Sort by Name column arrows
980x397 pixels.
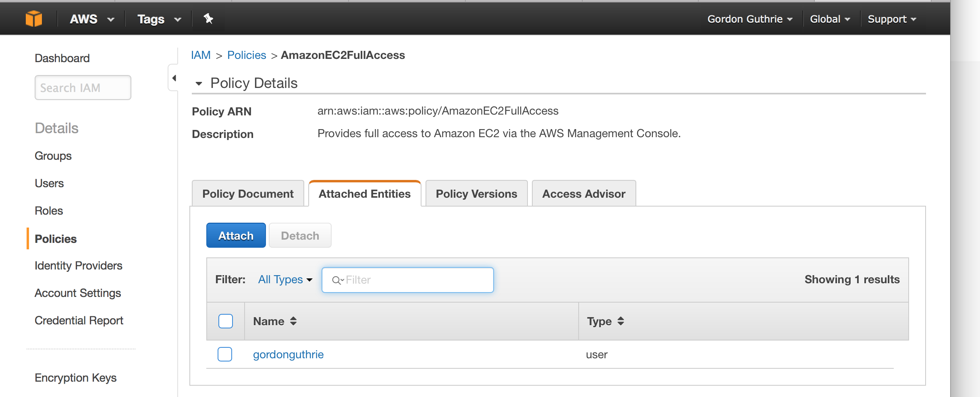coord(293,321)
